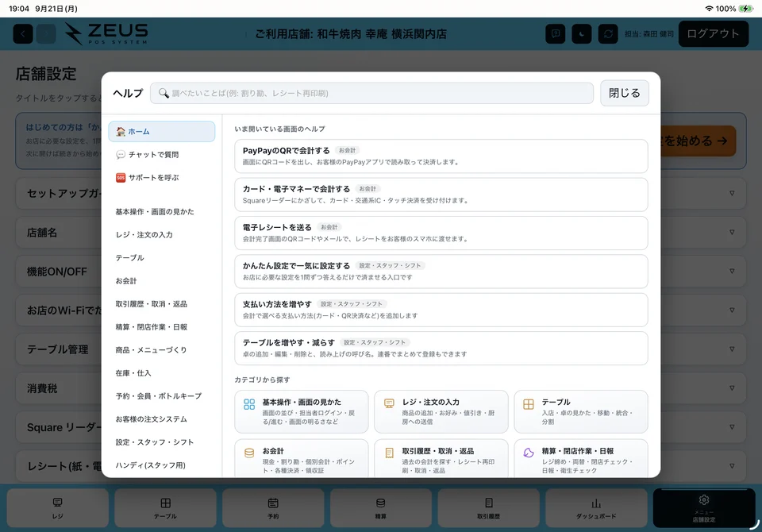The image size is (762, 532).
Task: Open 精算・閉店作業・日報 sidebar item
Action: (162, 327)
